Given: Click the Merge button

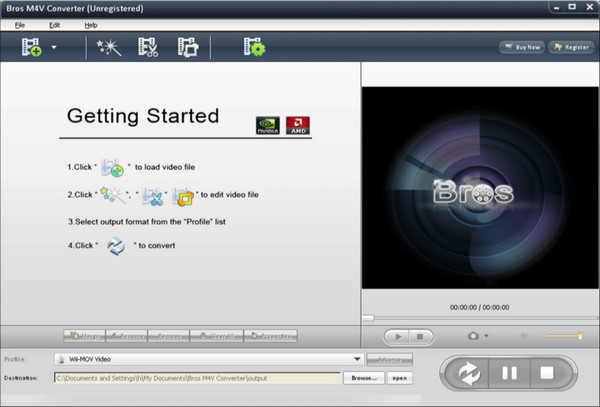Looking at the screenshot, I should click(85, 336).
